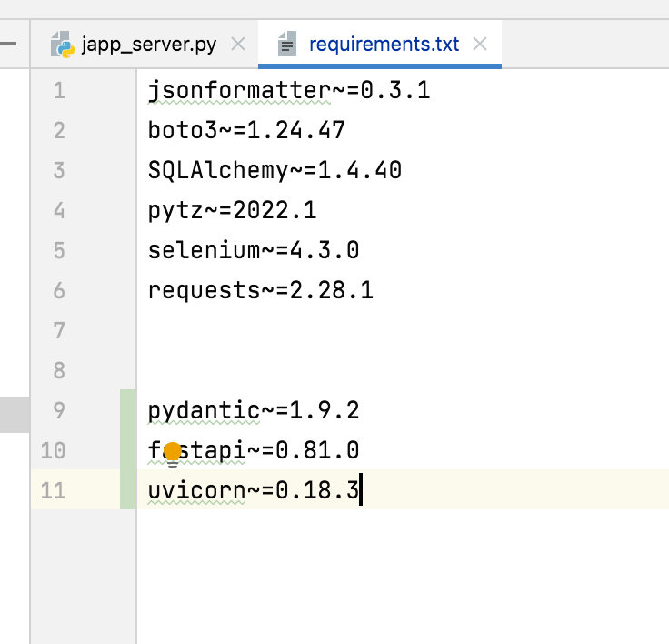
Task: Click the Python file icon on japp_server.py tab
Action: coord(63,44)
